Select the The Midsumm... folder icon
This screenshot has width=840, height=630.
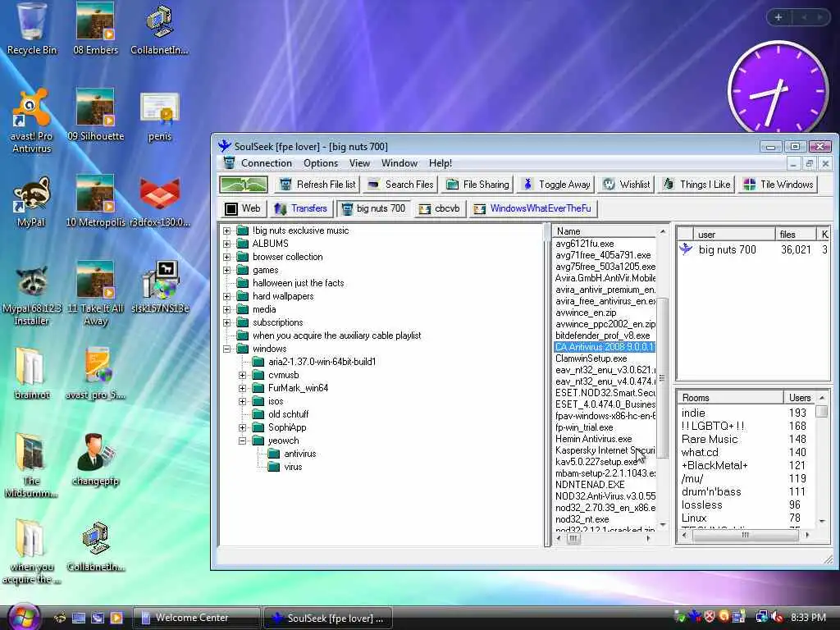click(32, 465)
